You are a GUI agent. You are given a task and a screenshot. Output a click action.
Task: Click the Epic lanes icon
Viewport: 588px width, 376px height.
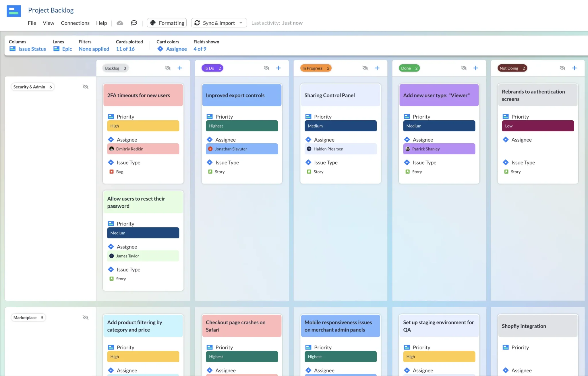56,49
